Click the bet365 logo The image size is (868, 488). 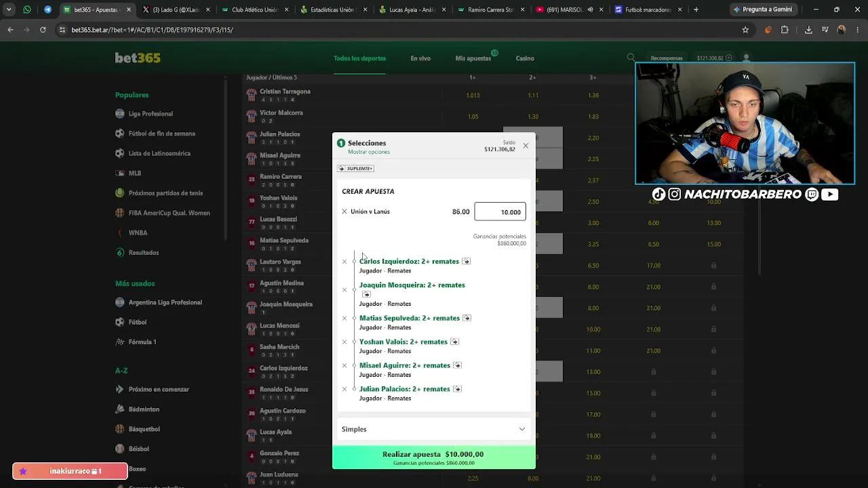138,58
